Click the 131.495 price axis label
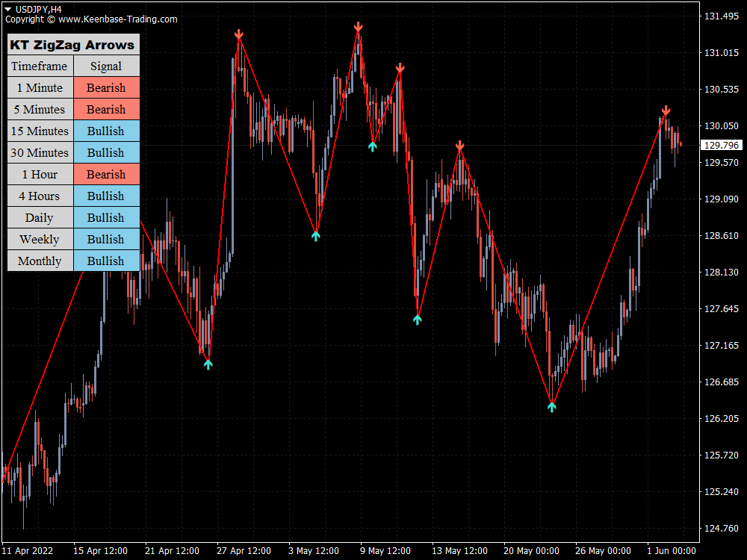 point(722,16)
